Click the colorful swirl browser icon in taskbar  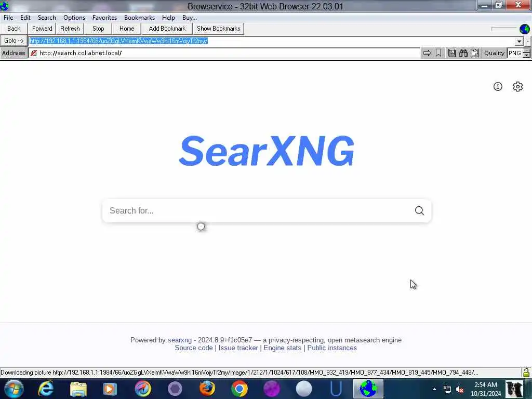(x=143, y=389)
